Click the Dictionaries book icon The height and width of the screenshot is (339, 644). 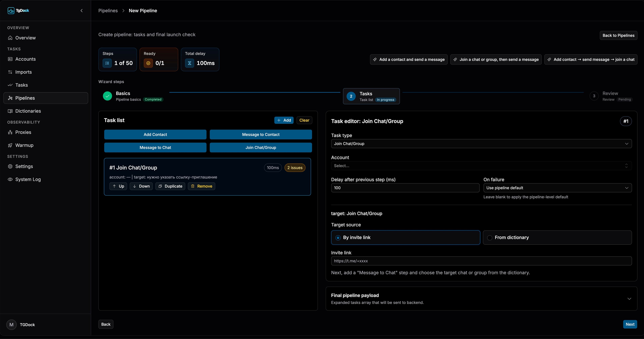pyautogui.click(x=10, y=111)
